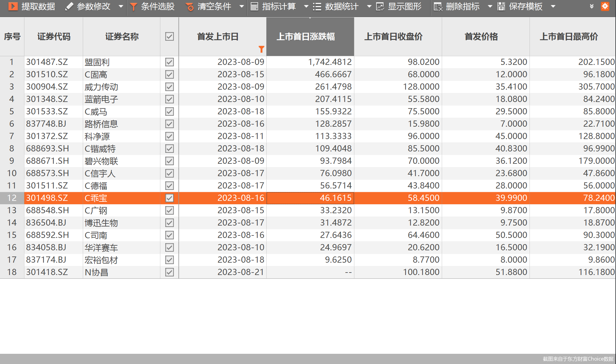Click the 指标计算 calculator icon
This screenshot has height=364, width=616.
(254, 6)
